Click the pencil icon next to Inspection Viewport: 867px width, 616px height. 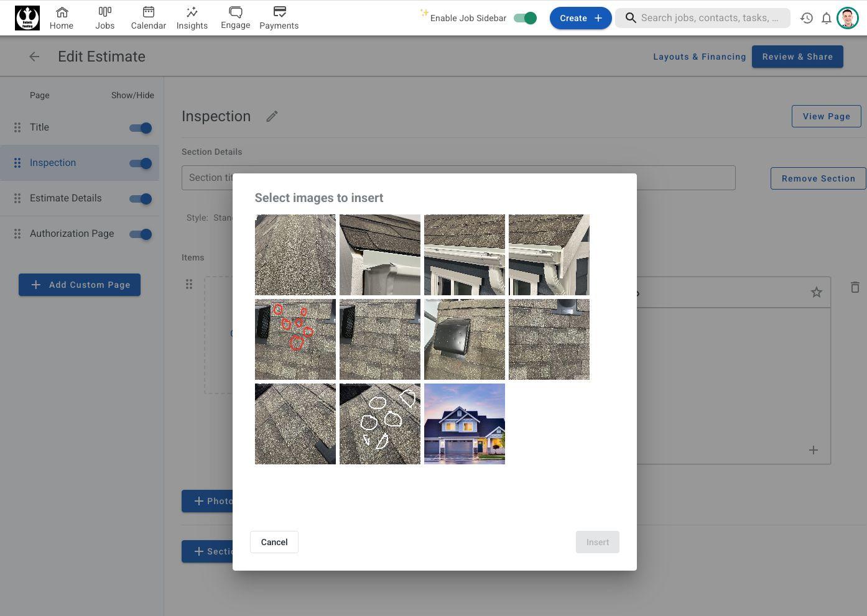(272, 116)
